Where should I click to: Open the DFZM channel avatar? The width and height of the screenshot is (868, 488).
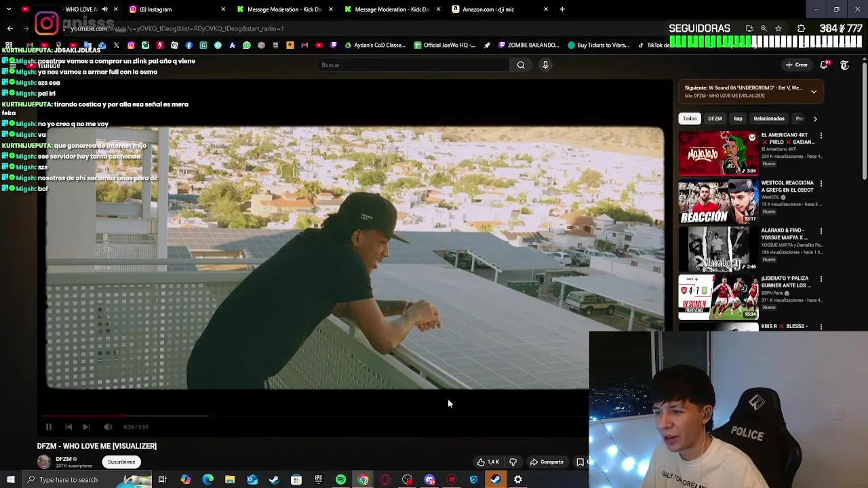[x=44, y=462]
